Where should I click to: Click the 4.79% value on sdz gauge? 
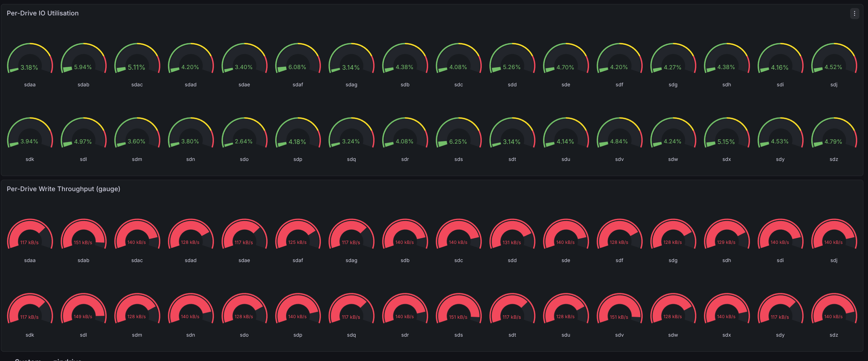[x=833, y=142]
